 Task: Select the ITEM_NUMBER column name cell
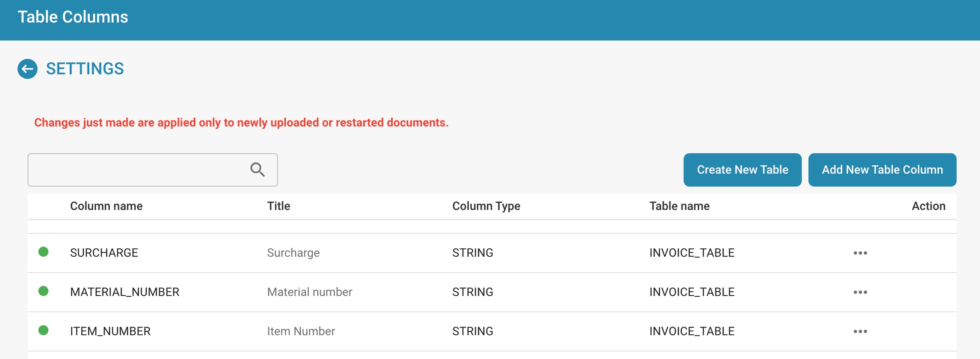[110, 331]
